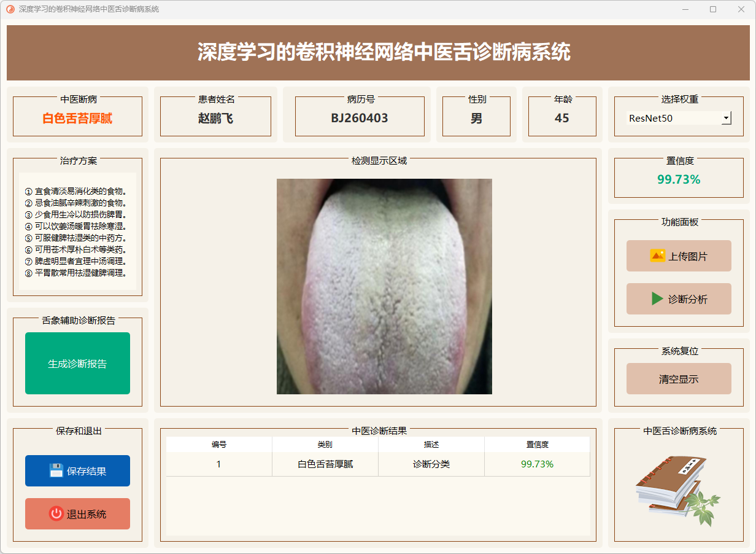Click the 编号 column header

[x=219, y=445]
